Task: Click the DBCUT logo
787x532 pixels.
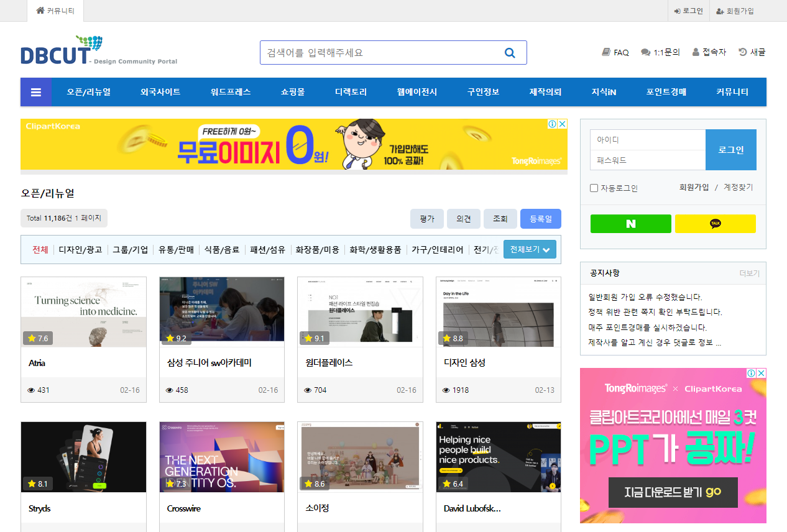Action: (x=99, y=51)
